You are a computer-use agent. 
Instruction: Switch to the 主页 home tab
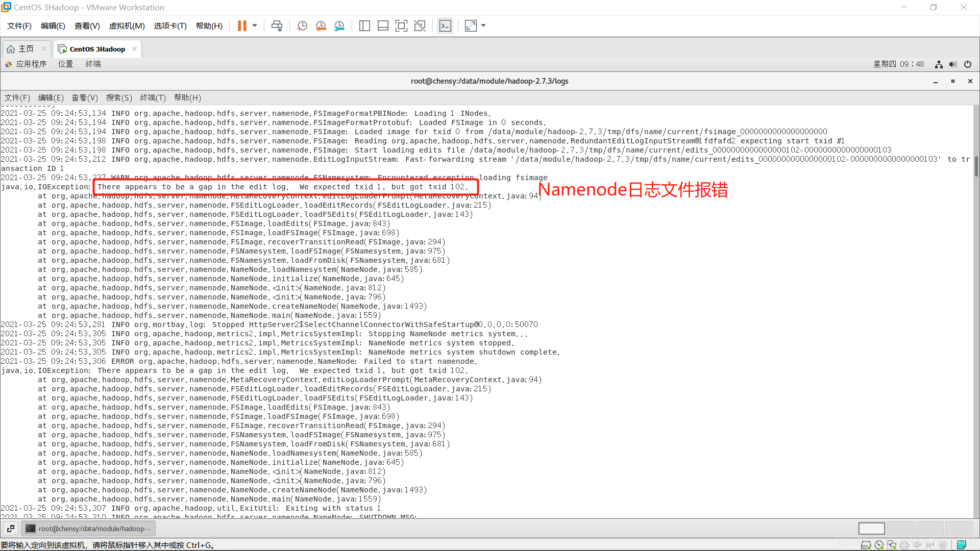26,49
